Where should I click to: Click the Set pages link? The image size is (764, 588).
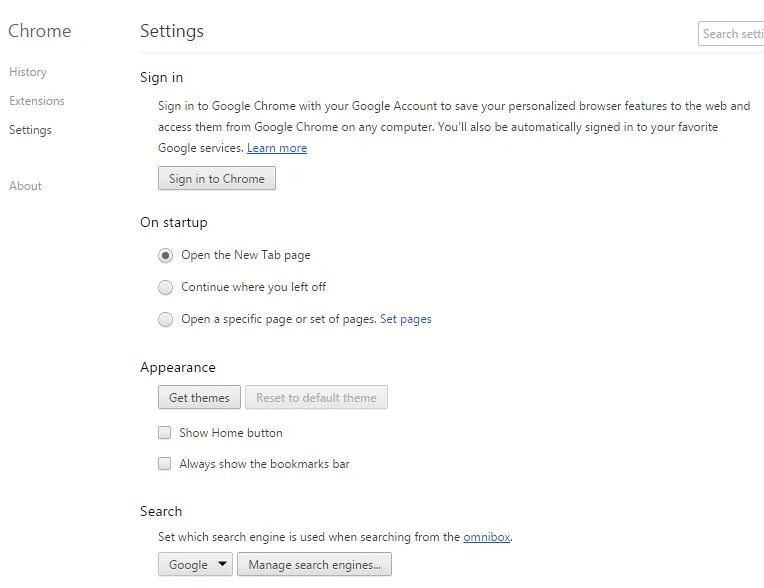pyautogui.click(x=406, y=320)
